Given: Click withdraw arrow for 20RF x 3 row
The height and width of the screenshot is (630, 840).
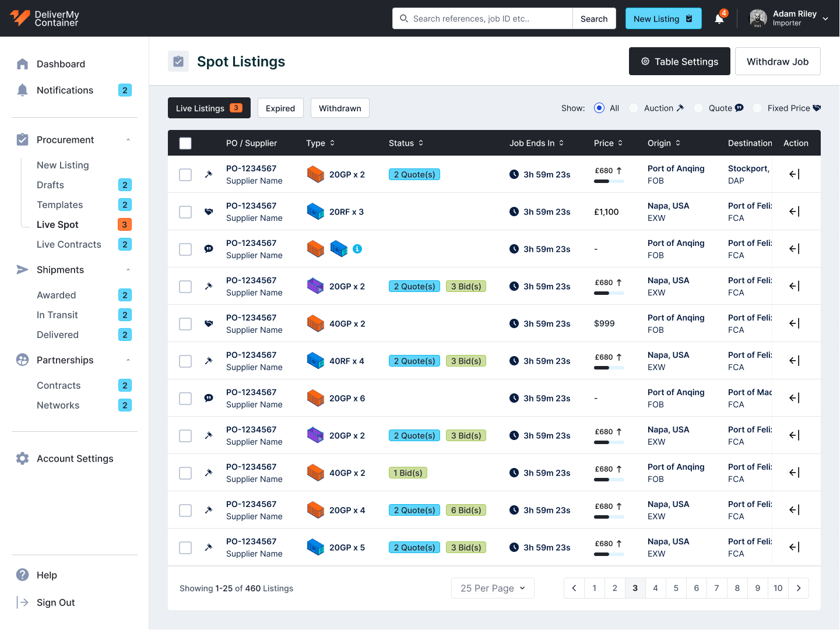Looking at the screenshot, I should tap(795, 212).
